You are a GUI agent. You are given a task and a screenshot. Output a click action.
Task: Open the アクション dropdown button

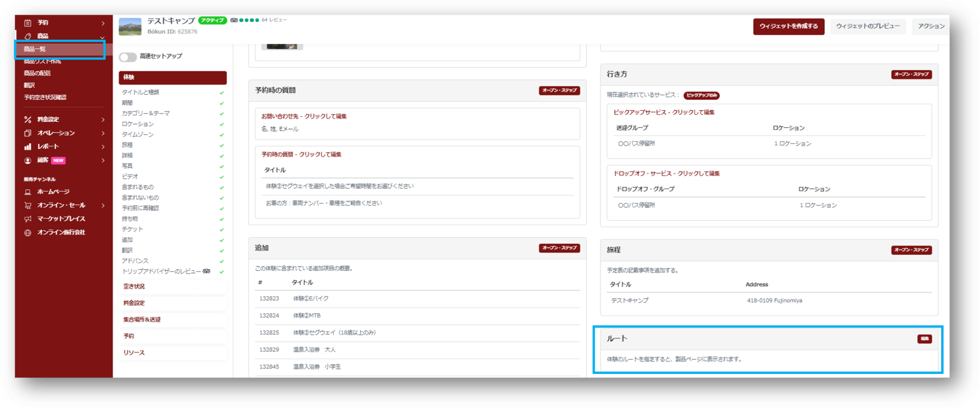coord(930,27)
